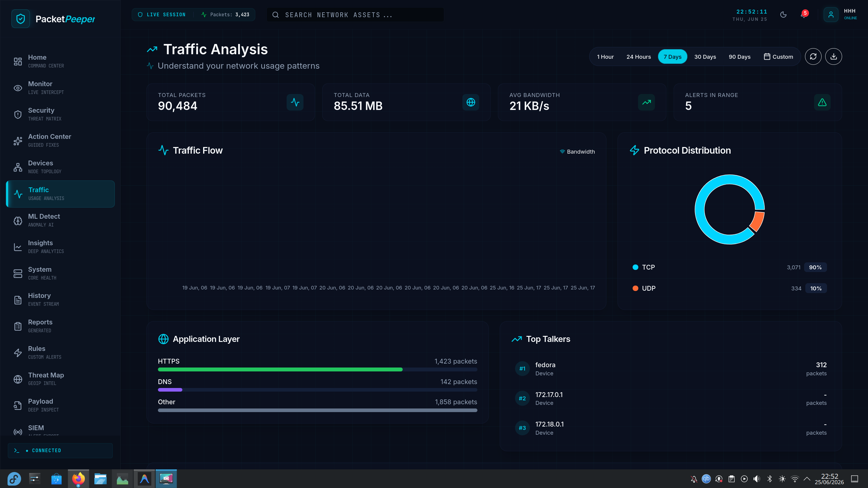Click the Application Layer globe icon
Image resolution: width=868 pixels, height=488 pixels.
pyautogui.click(x=163, y=339)
